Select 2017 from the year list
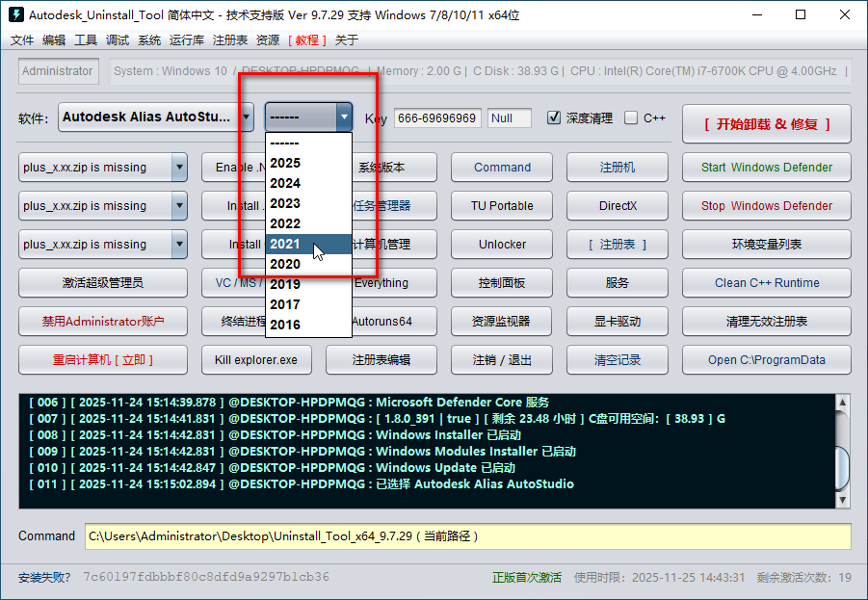 308,304
